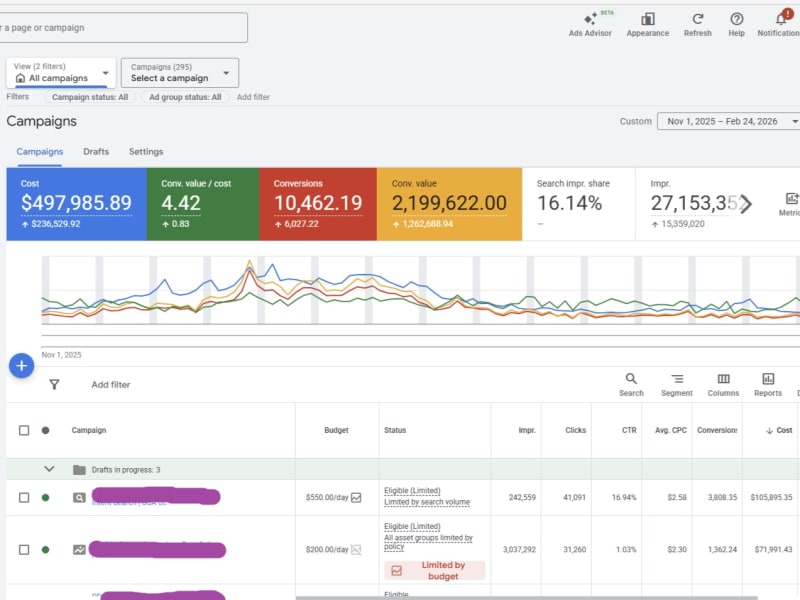The width and height of the screenshot is (800, 600).
Task: Click the green status dot of the $550.00/day campaign
Action: [x=45, y=497]
